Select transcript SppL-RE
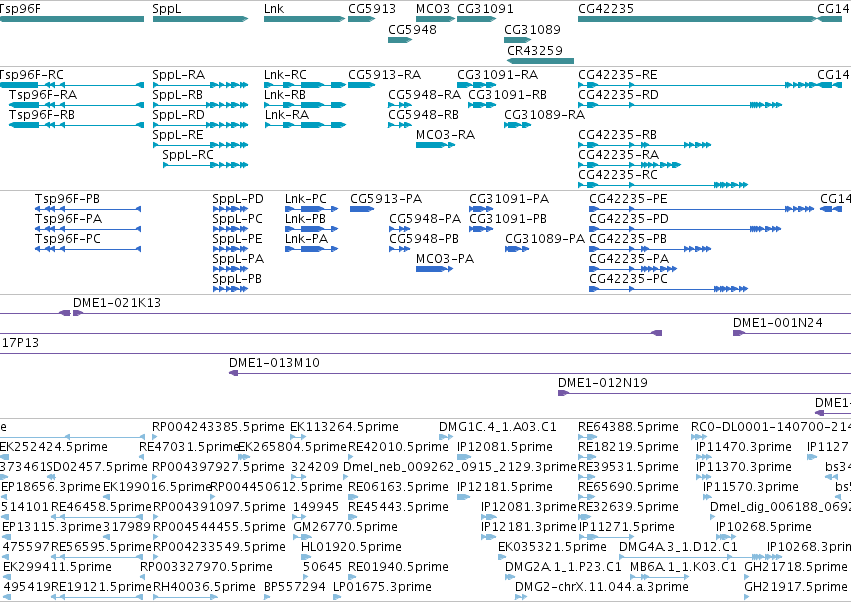Screen dimensions: 851x602 click(x=178, y=135)
